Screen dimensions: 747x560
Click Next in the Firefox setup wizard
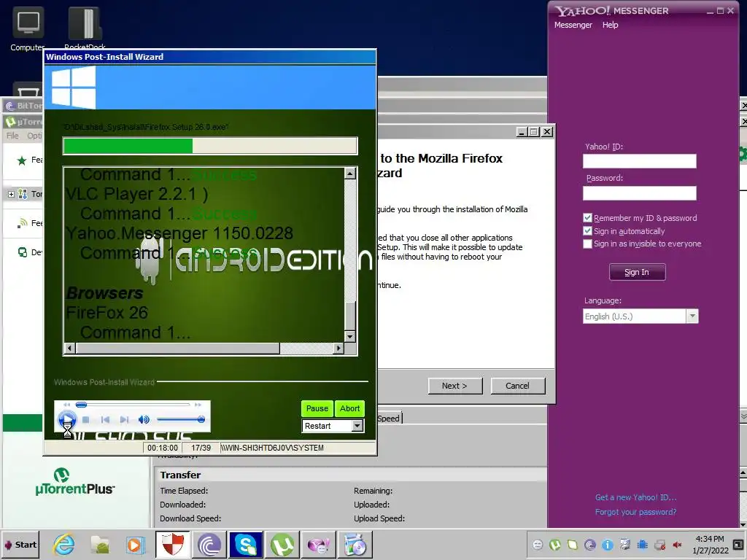(x=455, y=386)
